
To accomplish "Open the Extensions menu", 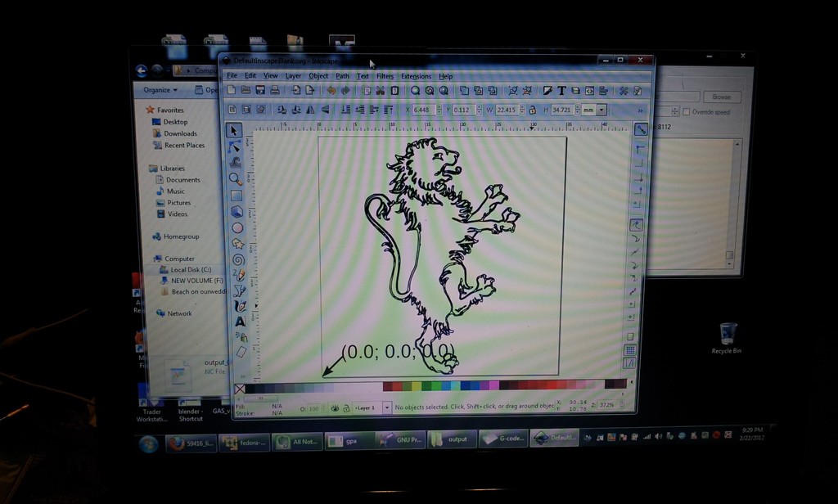I will coord(416,76).
